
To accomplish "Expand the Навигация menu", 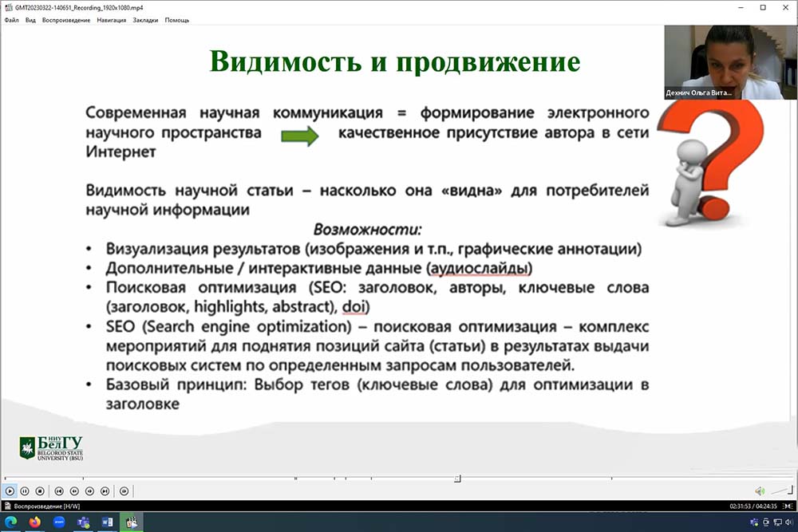I will click(112, 20).
